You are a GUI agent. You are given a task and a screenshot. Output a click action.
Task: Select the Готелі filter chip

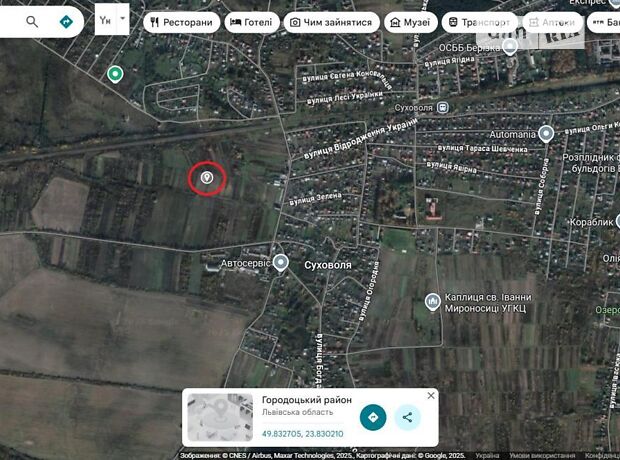pos(252,22)
